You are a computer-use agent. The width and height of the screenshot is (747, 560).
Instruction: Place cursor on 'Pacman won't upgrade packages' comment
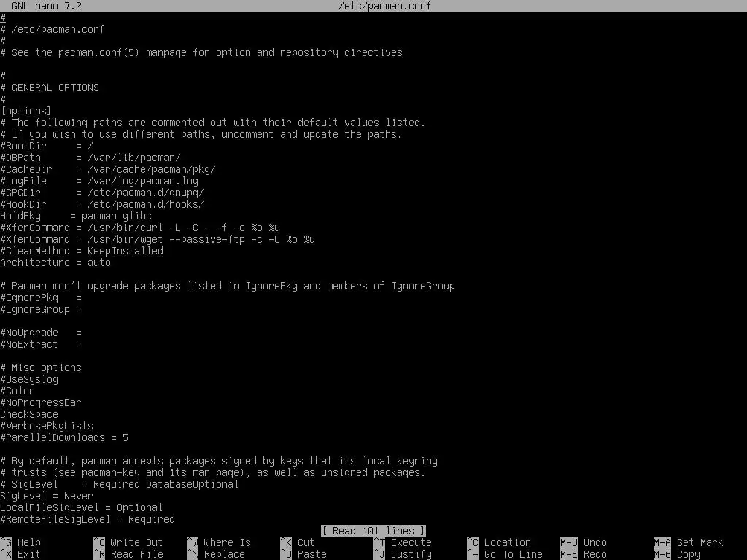pos(228,286)
